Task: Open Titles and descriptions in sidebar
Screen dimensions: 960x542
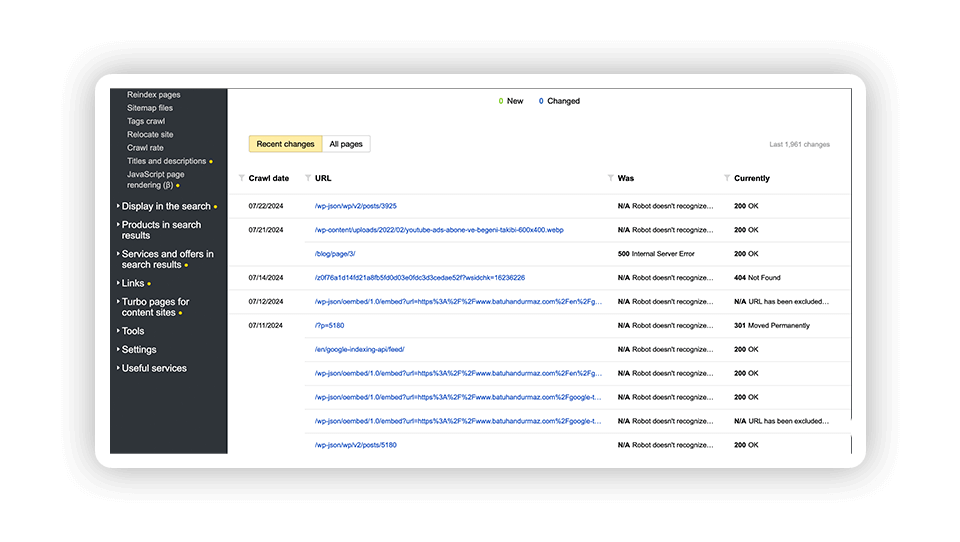Action: coord(167,161)
